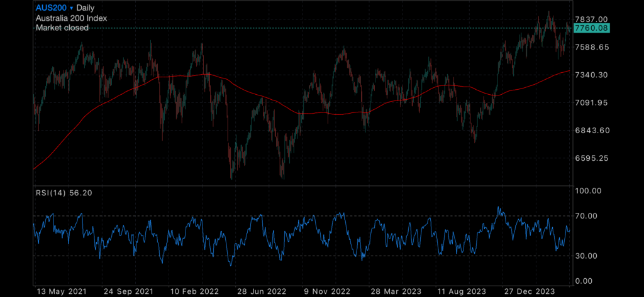This screenshot has height=297, width=644.
Task: Click the Market closed status text
Action: [x=62, y=28]
